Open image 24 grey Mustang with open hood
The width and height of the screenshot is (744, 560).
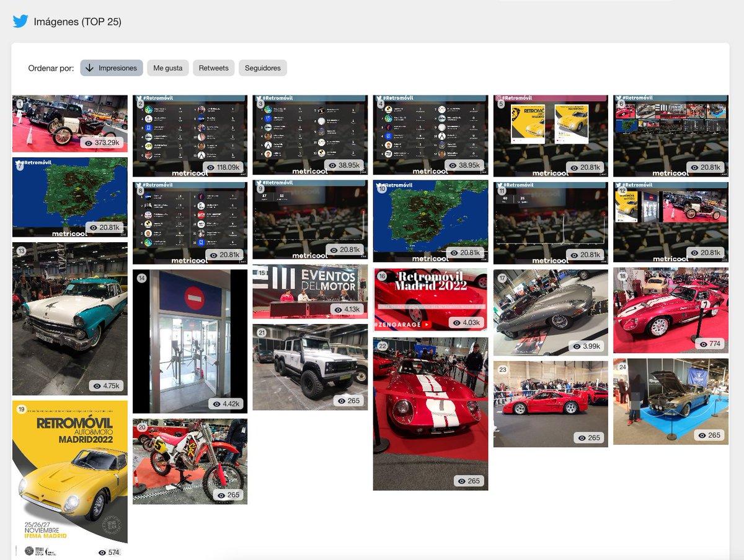coord(671,401)
